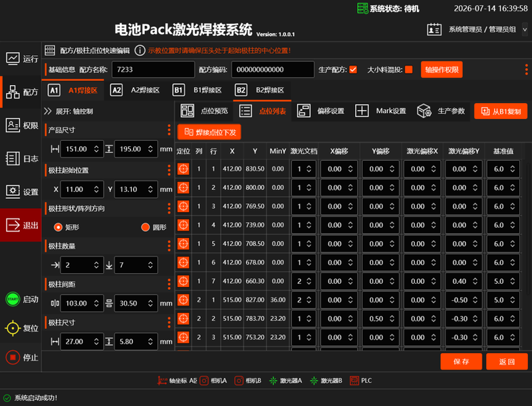Click the 相机B camera status icon

pyautogui.click(x=239, y=381)
